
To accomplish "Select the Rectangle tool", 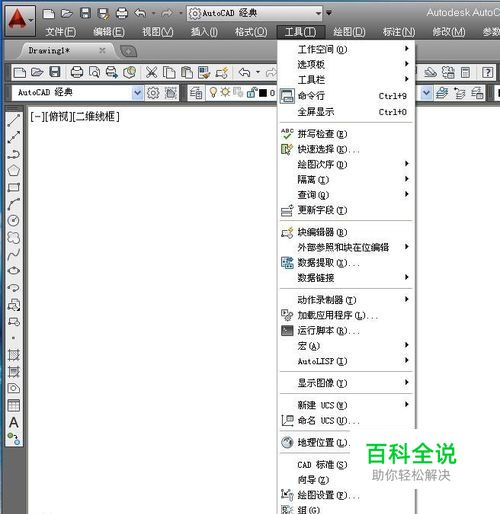I will (14, 187).
